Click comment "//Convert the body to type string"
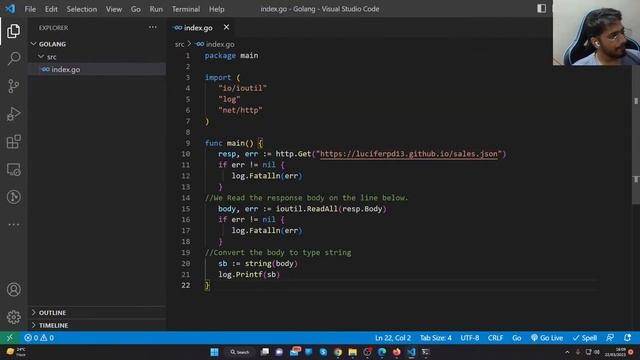 [278, 252]
